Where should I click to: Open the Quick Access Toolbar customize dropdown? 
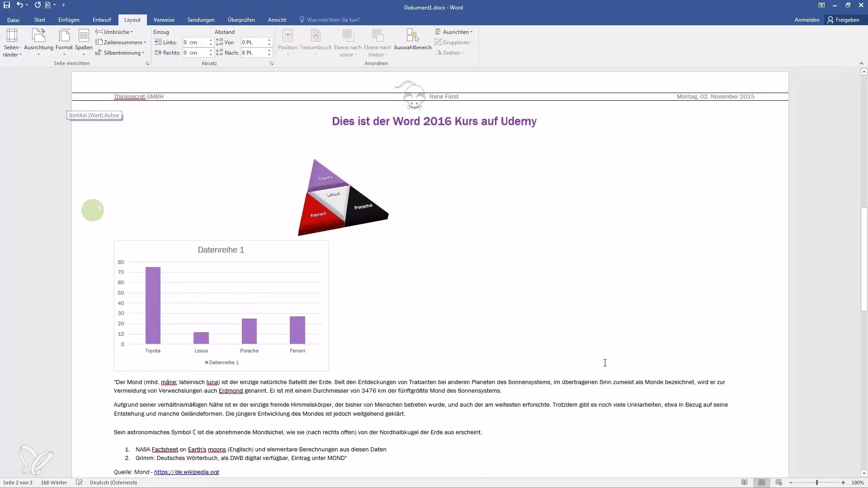pos(63,5)
